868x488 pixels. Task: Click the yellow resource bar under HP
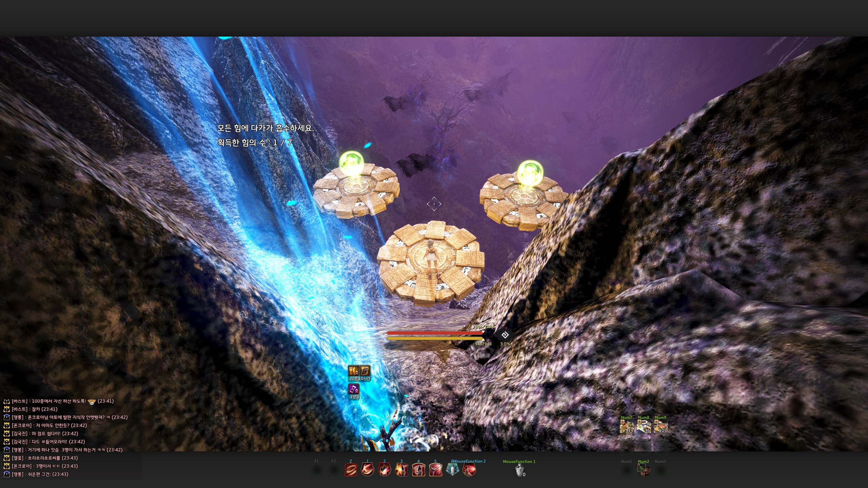(435, 338)
